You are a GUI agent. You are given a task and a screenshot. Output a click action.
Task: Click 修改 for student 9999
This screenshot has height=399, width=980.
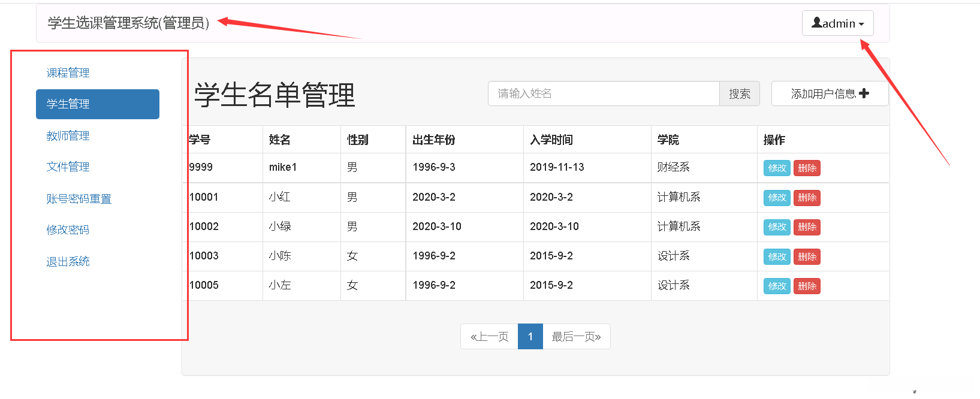[777, 168]
